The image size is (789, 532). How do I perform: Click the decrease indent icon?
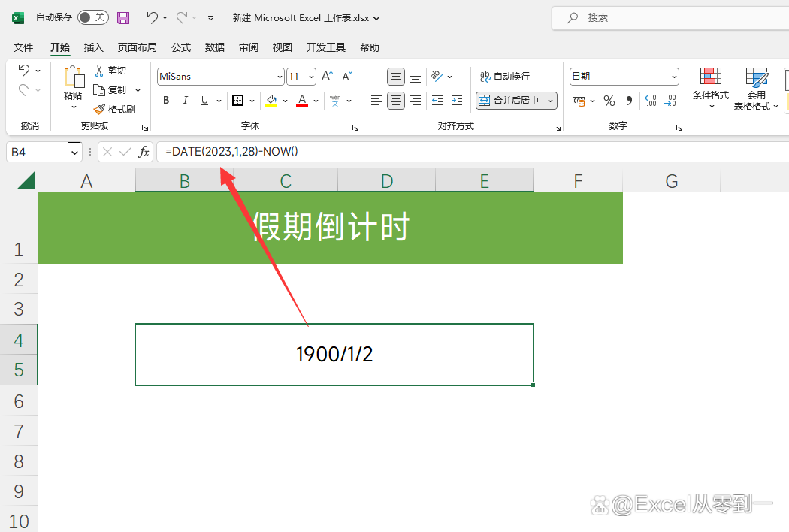point(437,101)
